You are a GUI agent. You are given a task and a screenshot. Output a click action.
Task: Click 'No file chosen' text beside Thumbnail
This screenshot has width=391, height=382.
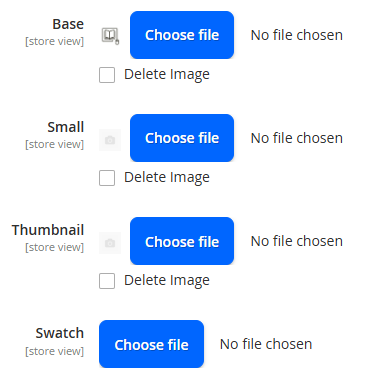[297, 241]
